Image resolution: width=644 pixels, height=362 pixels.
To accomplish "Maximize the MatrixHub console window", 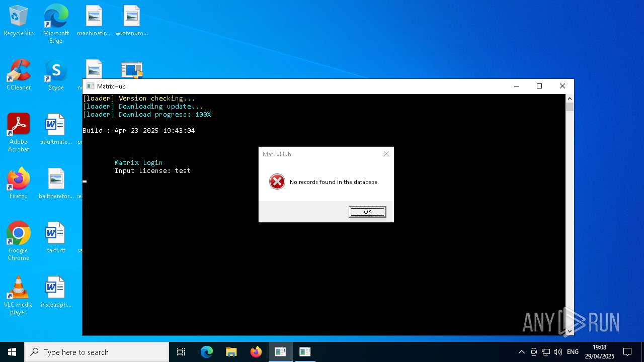I will 539,86.
